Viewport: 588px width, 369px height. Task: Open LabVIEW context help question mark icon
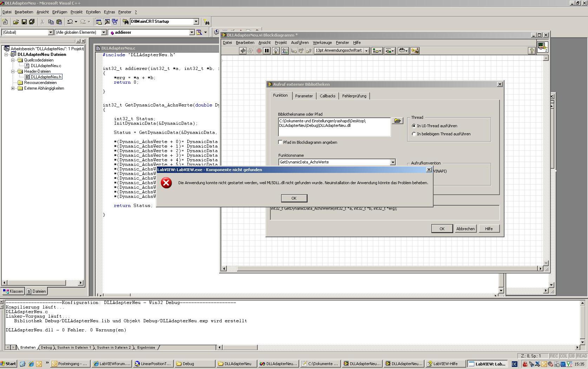[x=531, y=51]
